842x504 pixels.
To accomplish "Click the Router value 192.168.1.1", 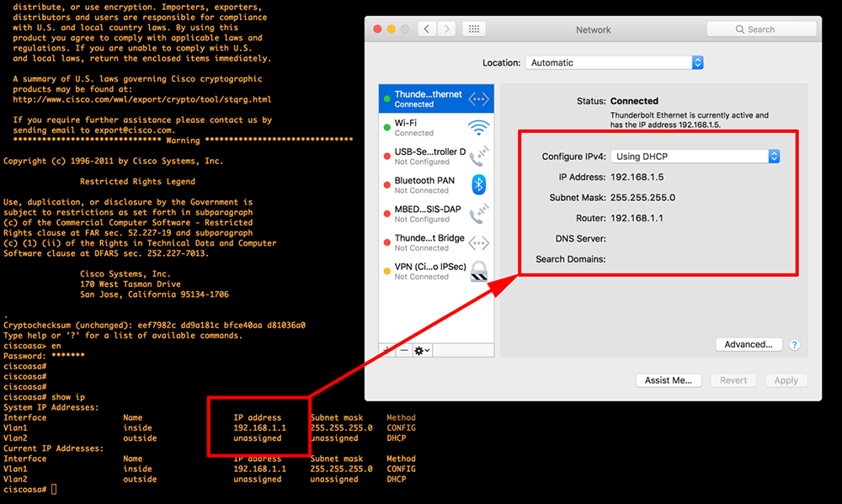I will pos(637,218).
